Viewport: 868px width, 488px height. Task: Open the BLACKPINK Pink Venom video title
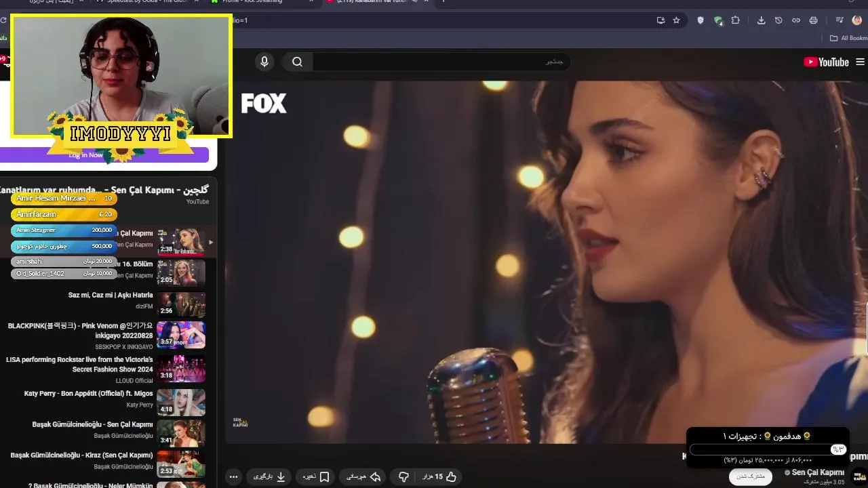point(80,330)
